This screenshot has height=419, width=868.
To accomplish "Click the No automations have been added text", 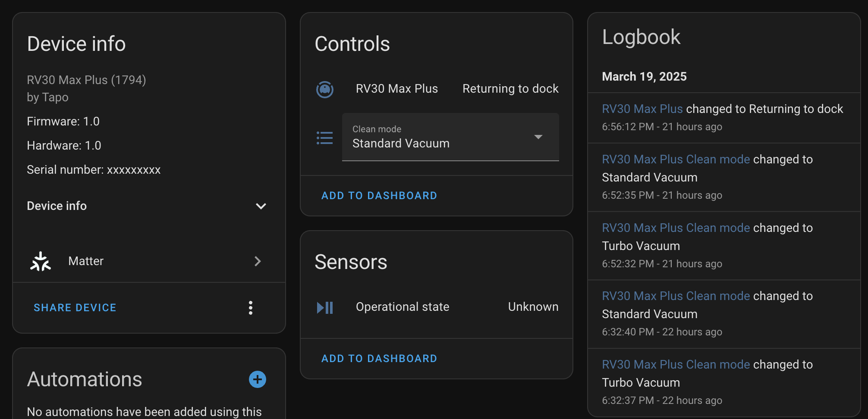I will pos(144,412).
